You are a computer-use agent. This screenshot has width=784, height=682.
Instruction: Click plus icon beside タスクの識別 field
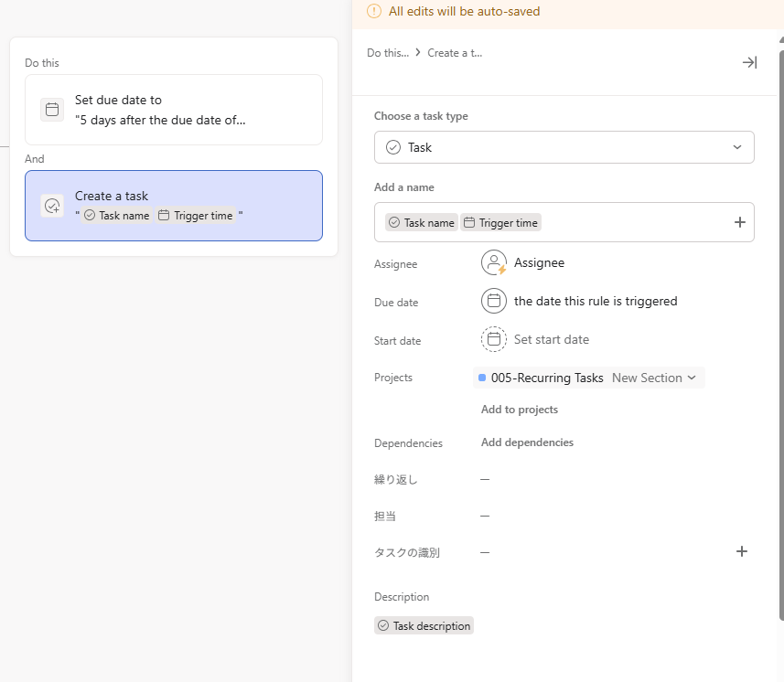pos(742,551)
